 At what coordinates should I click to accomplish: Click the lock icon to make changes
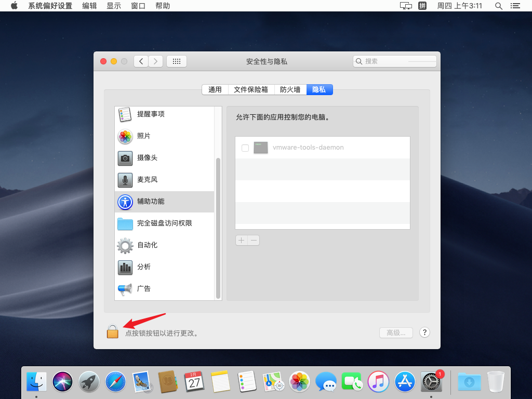coord(113,331)
